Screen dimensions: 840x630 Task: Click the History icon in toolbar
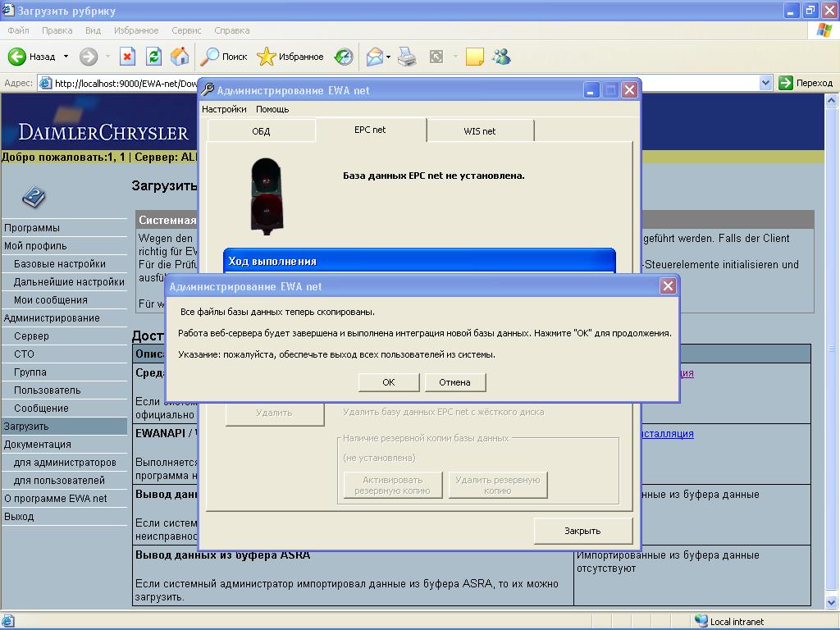point(344,57)
